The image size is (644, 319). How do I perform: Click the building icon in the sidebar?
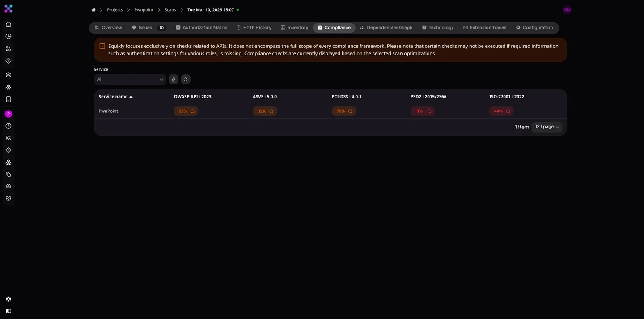tap(8, 99)
